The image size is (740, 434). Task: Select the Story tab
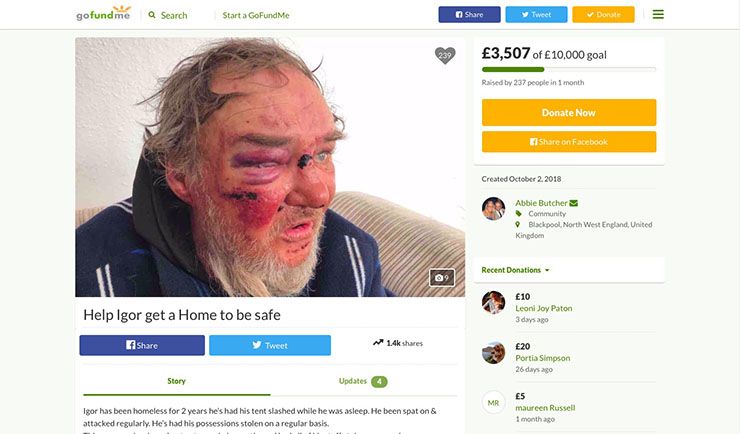176,381
